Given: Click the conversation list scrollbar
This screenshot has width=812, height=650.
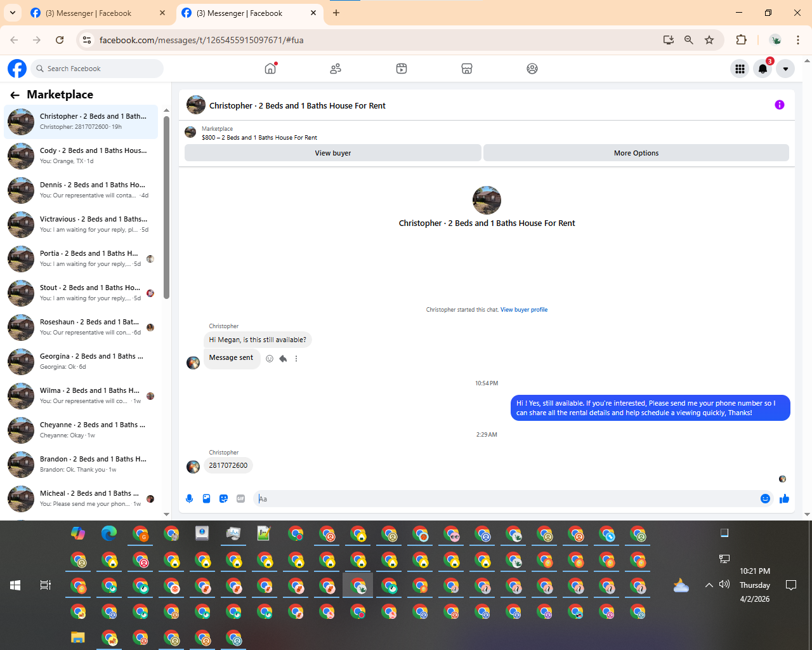Looking at the screenshot, I should 166,206.
